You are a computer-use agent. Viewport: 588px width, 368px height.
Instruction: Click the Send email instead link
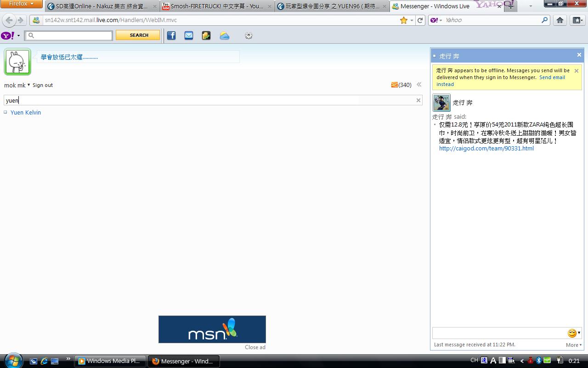click(x=552, y=77)
